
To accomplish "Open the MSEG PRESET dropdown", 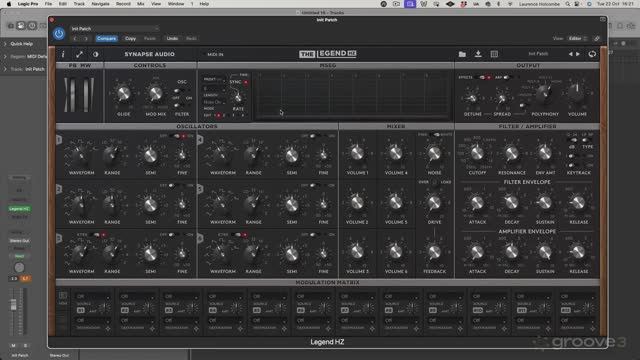I will tap(214, 80).
